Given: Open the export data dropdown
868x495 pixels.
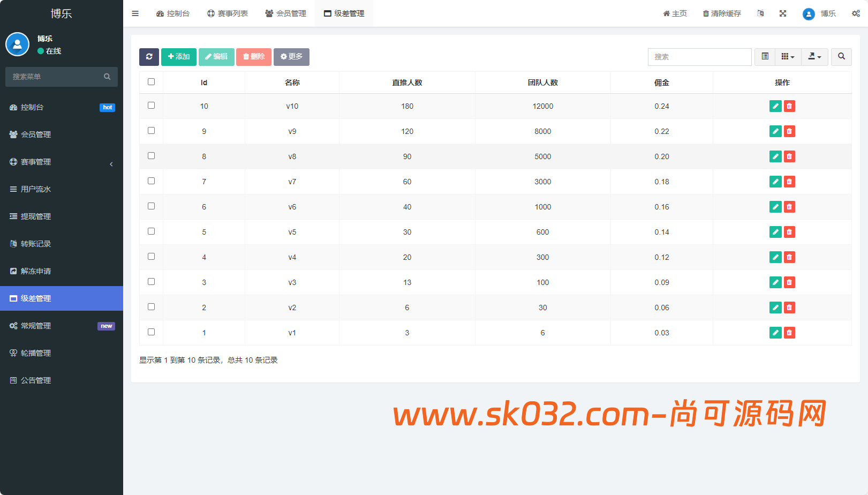Looking at the screenshot, I should (814, 57).
